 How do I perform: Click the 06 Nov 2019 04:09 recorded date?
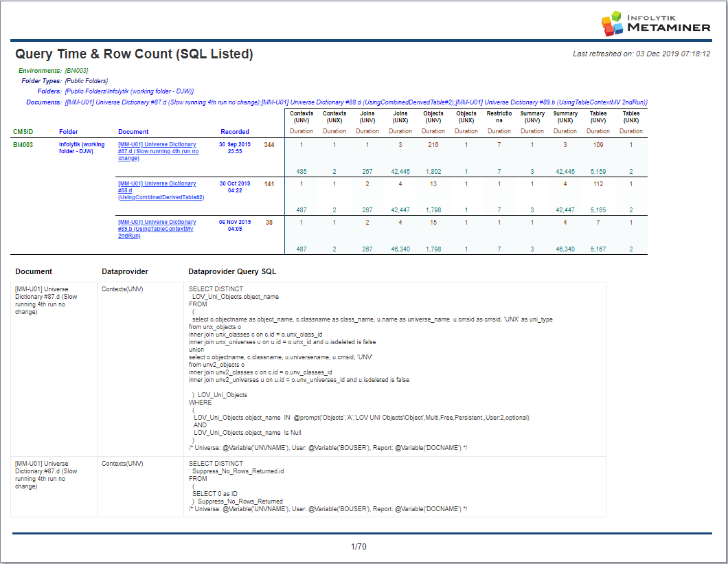click(x=235, y=226)
